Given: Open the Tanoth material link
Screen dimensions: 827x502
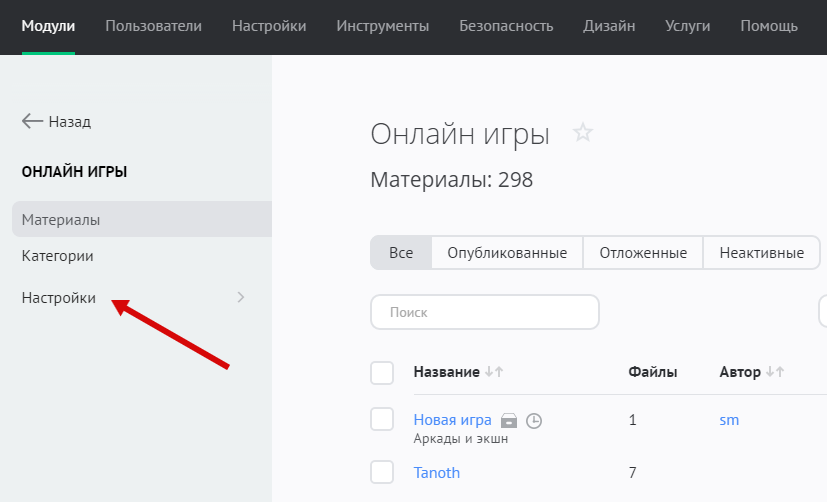Looking at the screenshot, I should pos(437,472).
